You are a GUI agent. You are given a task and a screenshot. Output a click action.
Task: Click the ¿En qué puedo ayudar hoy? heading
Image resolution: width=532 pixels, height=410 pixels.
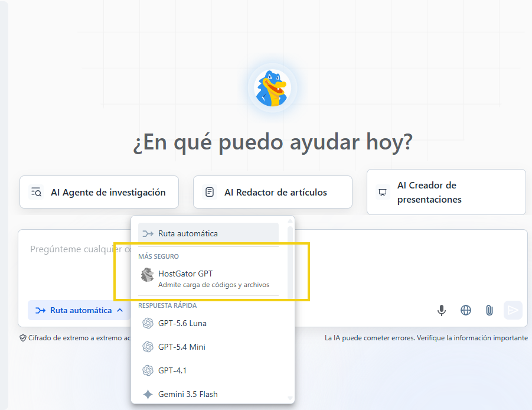point(272,142)
